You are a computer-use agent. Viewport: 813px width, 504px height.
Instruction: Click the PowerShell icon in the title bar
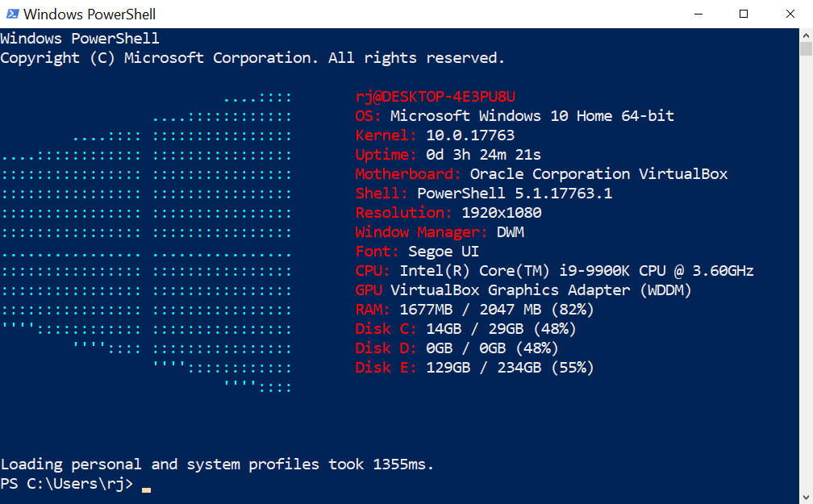11,14
